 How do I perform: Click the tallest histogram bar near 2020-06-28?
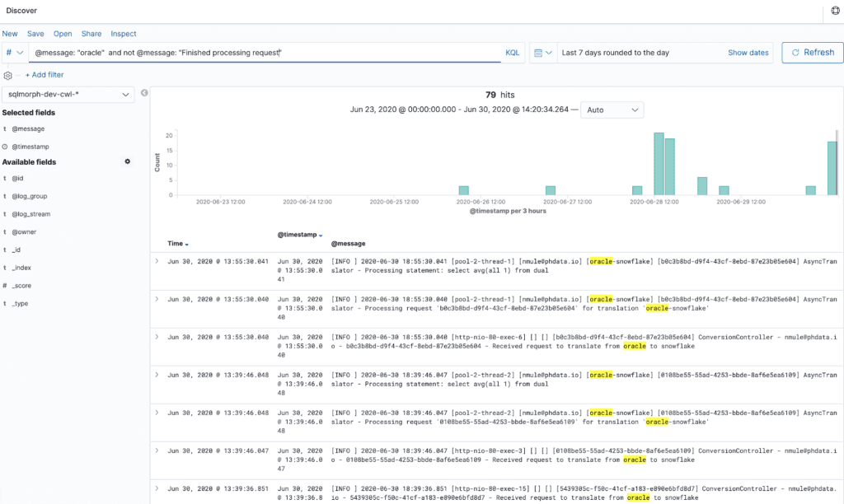(659, 164)
